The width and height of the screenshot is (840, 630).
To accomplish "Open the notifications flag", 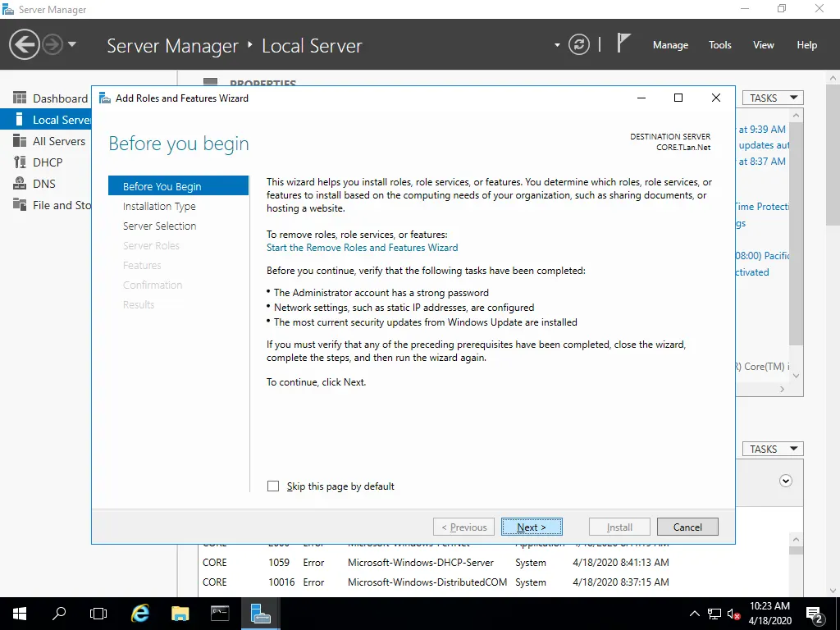I will [x=623, y=43].
